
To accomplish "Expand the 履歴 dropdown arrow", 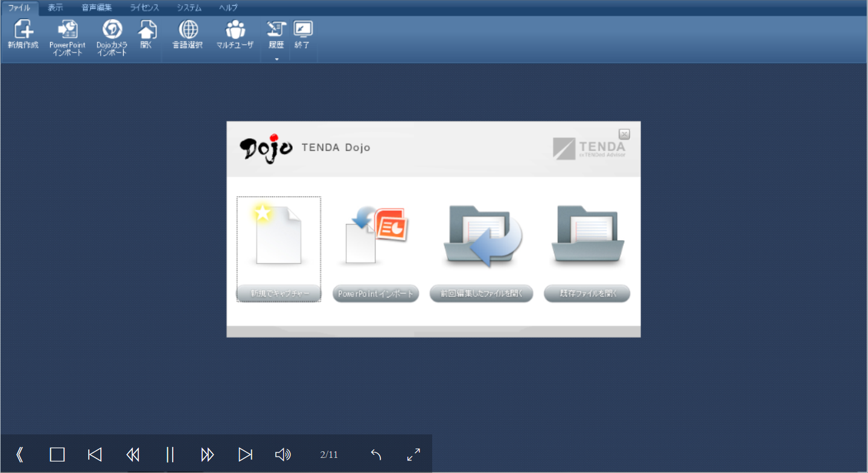I will [276, 59].
